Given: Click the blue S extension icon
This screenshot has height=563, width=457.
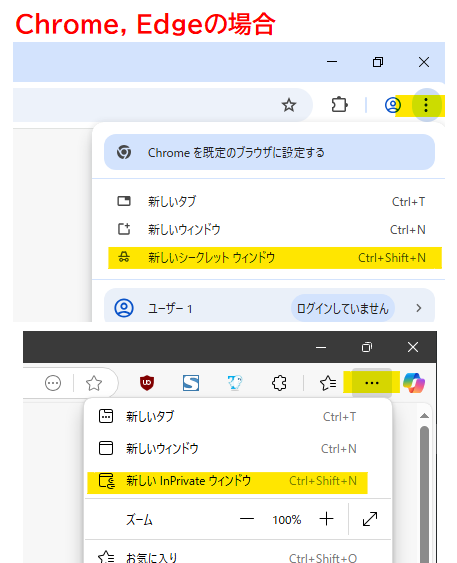Looking at the screenshot, I should (x=191, y=383).
